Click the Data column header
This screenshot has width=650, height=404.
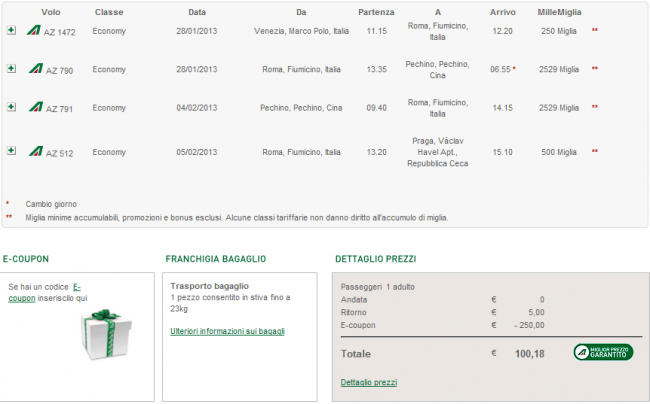197,12
